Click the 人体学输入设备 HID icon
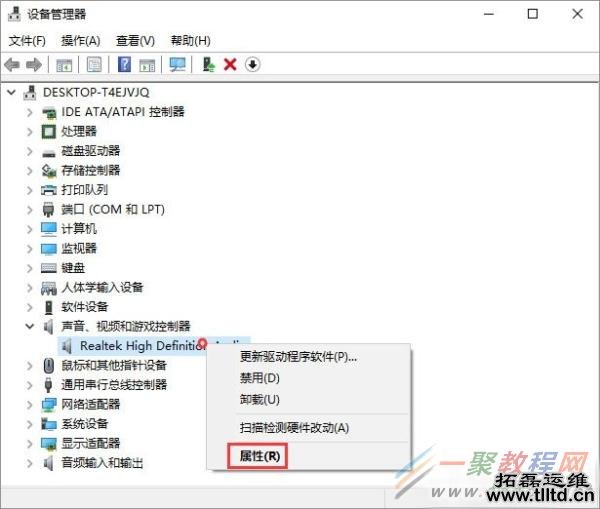 (x=49, y=288)
